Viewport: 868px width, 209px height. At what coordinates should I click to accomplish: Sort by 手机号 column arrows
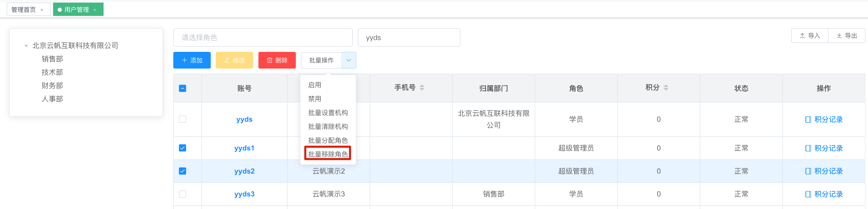422,88
